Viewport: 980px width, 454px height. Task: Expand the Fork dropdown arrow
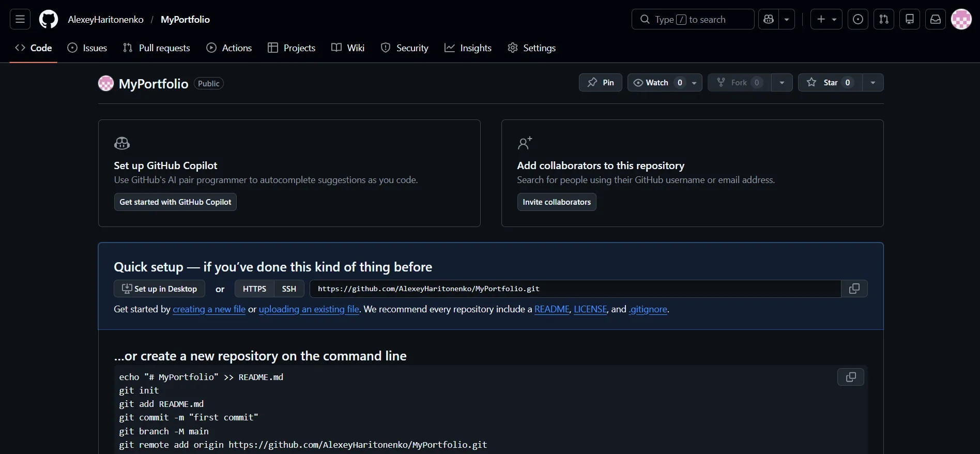(782, 83)
